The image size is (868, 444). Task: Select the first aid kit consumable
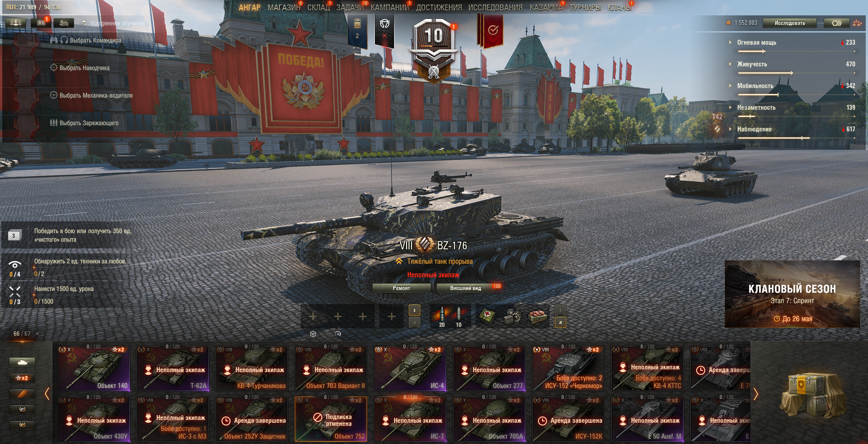point(487,316)
